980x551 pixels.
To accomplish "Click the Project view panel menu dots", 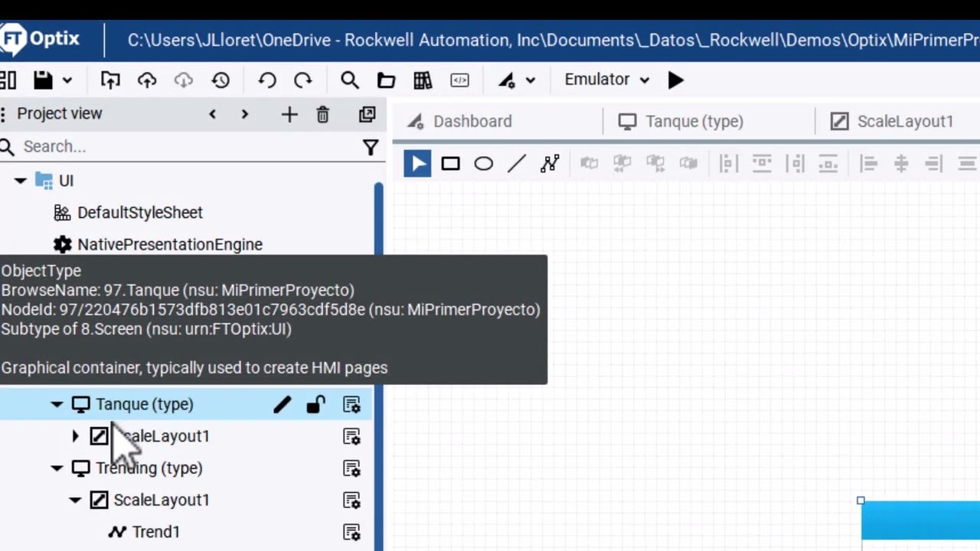I will 3,114.
